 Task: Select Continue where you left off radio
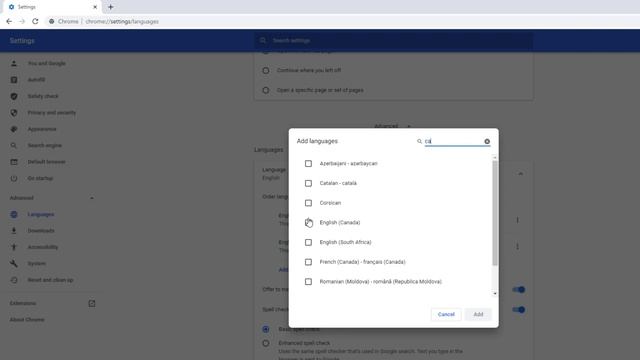pos(266,71)
